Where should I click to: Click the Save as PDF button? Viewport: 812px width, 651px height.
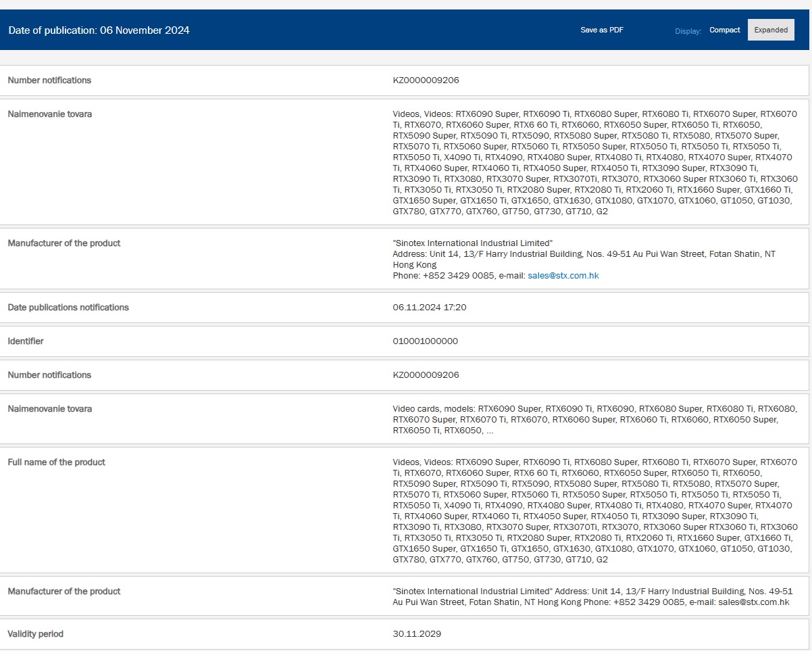602,30
